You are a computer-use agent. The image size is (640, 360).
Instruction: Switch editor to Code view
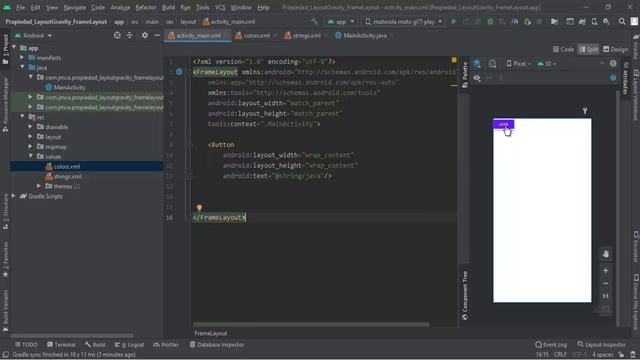[x=563, y=49]
